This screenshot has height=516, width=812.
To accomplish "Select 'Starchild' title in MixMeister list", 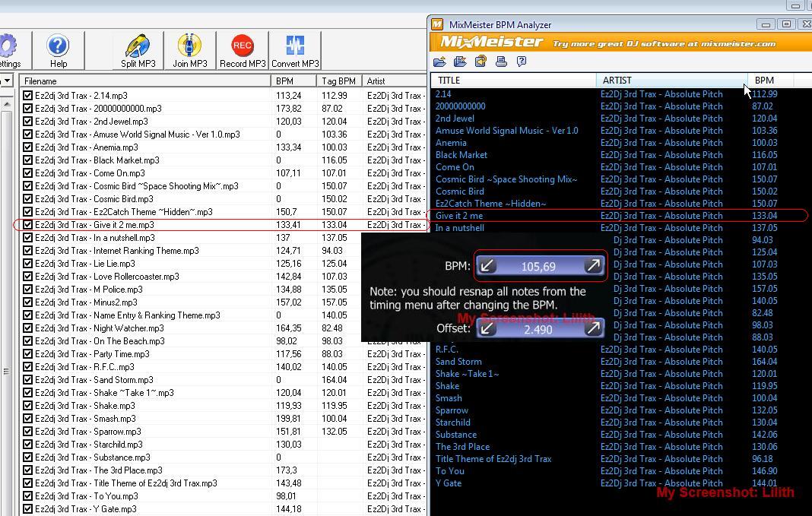I will [453, 423].
